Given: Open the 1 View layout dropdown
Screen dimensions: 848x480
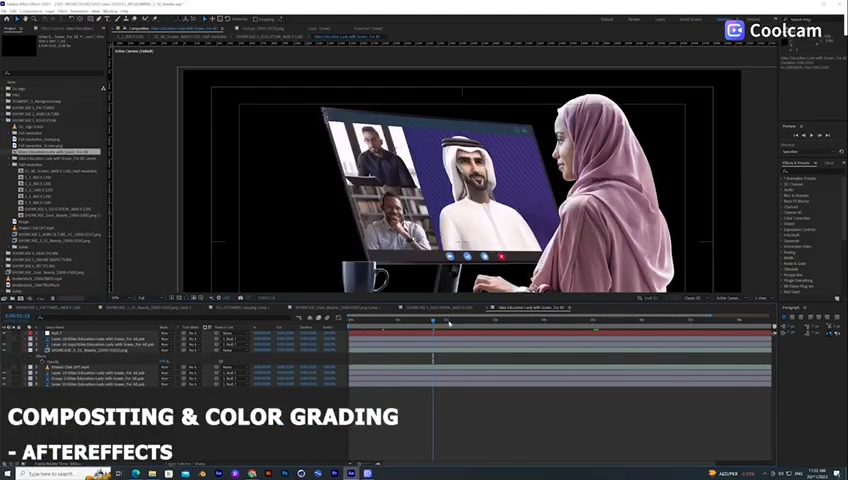Looking at the screenshot, I should [763, 298].
